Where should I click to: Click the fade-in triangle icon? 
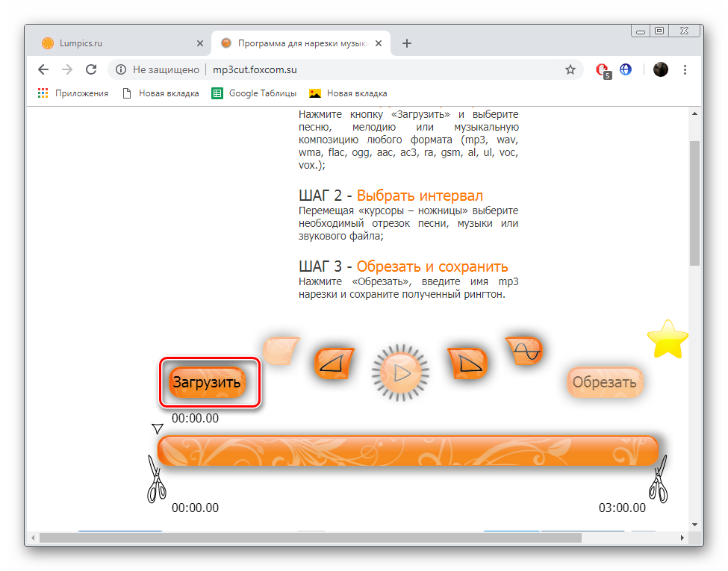[334, 363]
